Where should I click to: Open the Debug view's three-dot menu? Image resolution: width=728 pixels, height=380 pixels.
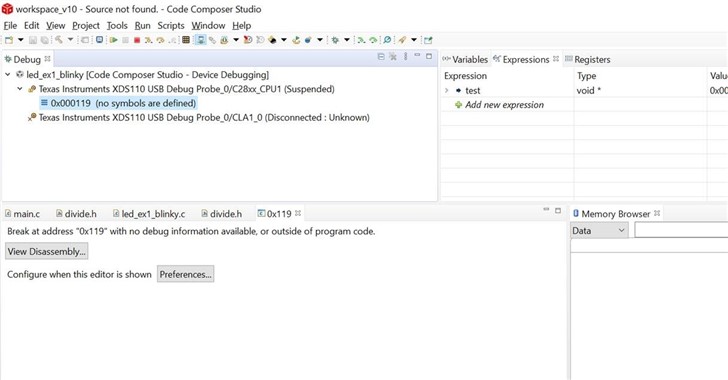[406, 56]
